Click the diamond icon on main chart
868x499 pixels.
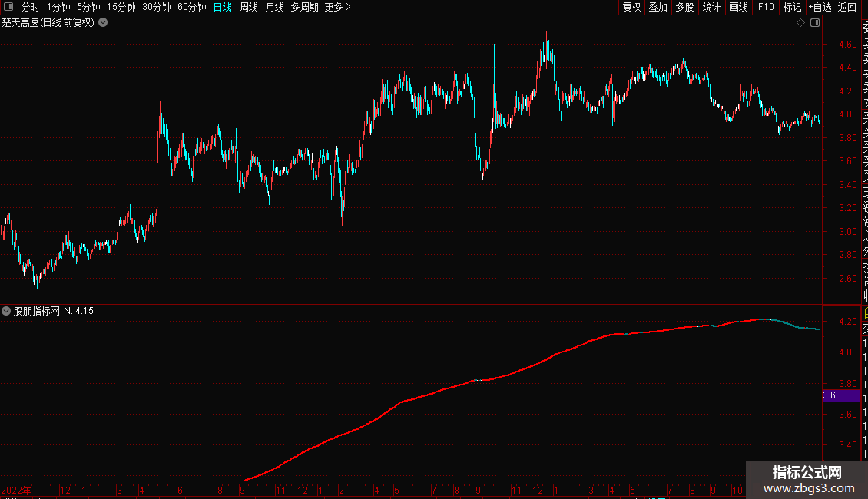(x=800, y=23)
